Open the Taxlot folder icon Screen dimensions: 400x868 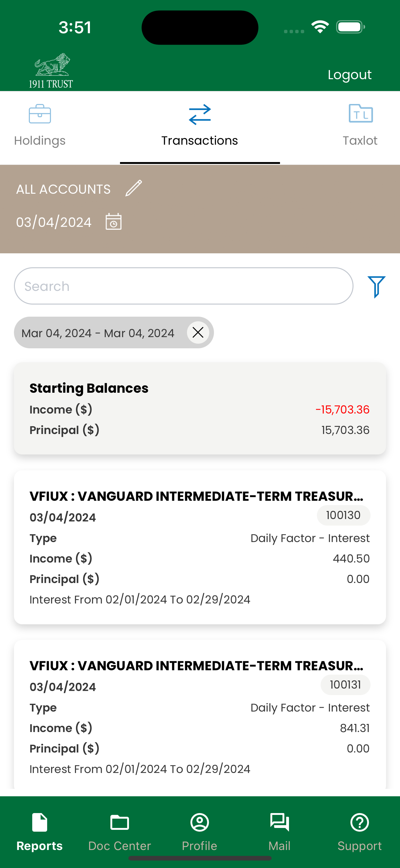click(360, 114)
